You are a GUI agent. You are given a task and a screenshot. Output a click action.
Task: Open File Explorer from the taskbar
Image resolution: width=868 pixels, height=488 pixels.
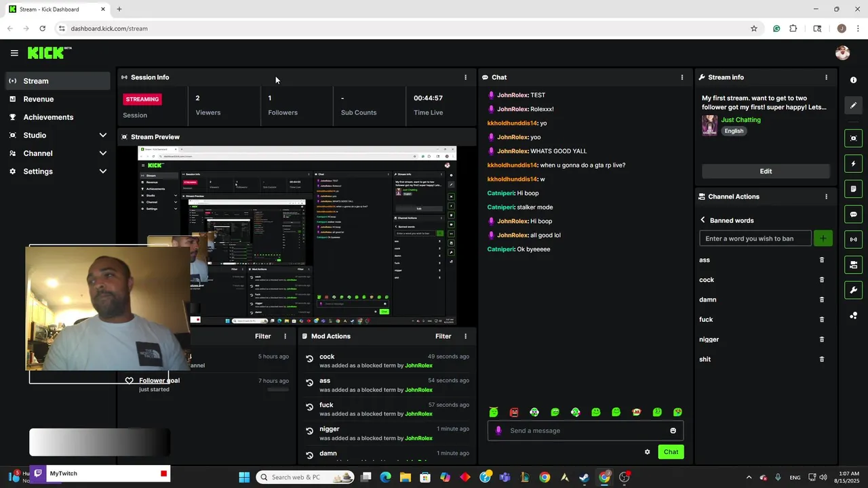(406, 477)
